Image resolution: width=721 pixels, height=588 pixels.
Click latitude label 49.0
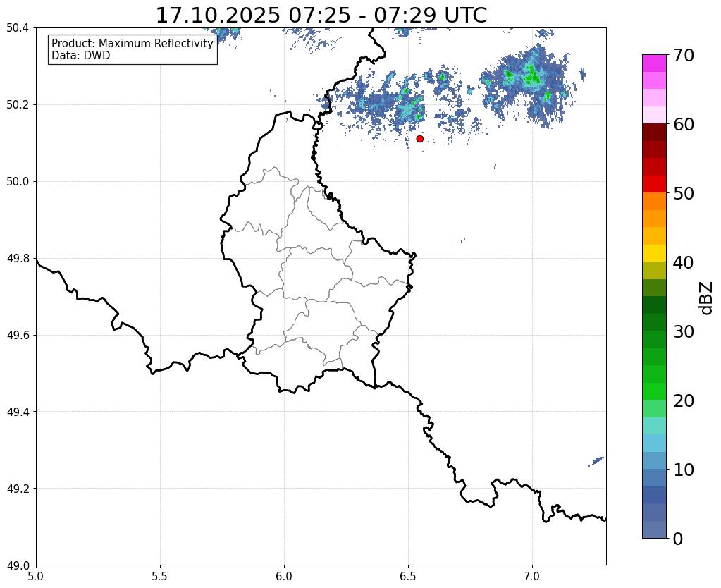coord(18,565)
